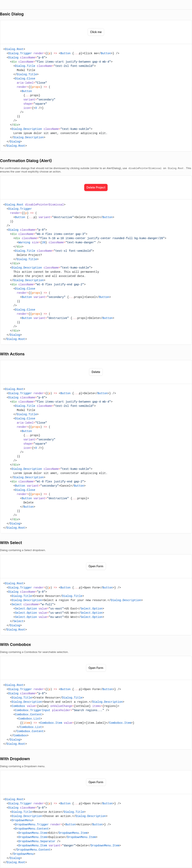192x868 pixels.
Task: Select the "With Combobox" heading
Action: 15,645
